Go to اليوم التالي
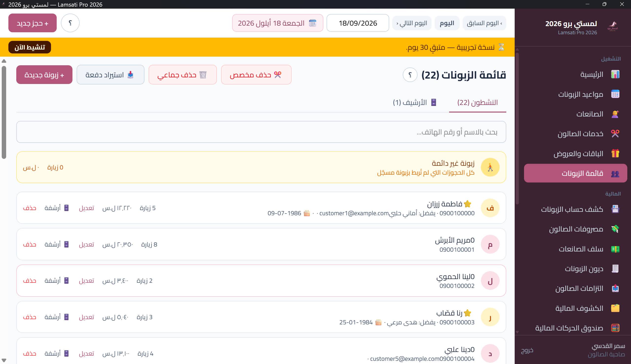631x364 pixels. tap(412, 23)
